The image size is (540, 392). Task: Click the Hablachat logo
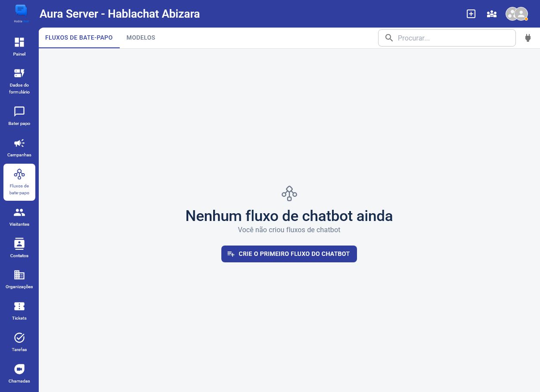tap(21, 14)
